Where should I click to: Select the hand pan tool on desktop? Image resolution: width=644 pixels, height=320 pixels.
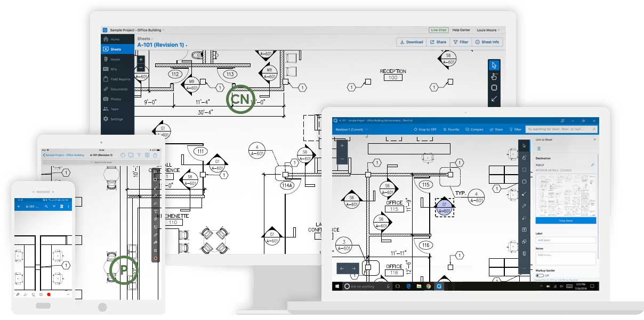[x=494, y=76]
